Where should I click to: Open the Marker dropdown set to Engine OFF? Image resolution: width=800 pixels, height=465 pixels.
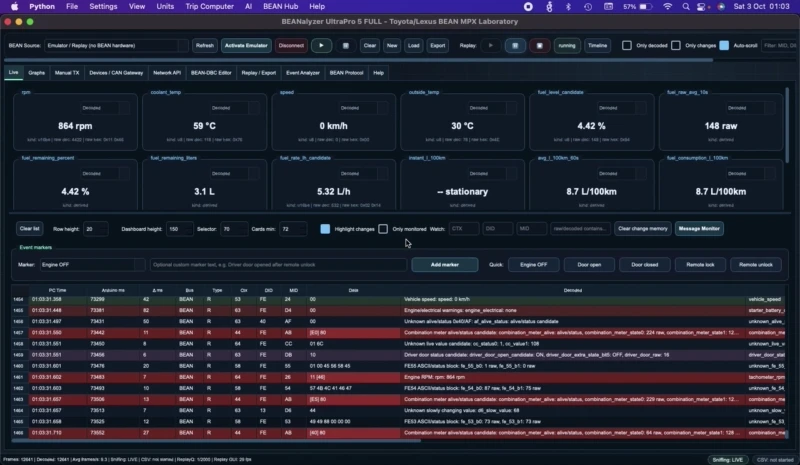[92, 264]
